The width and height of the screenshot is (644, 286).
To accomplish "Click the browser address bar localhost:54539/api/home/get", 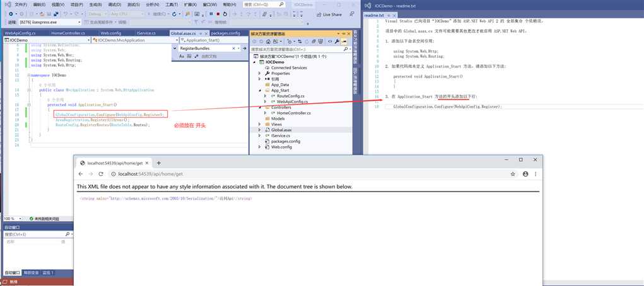I will (x=150, y=174).
